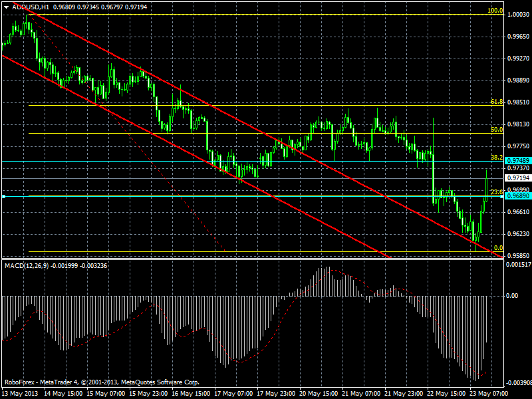Select the OHLC quote 0.96809 0.97345 0.96797 0.97194
This screenshot has height=399, width=532.
click(100, 7)
